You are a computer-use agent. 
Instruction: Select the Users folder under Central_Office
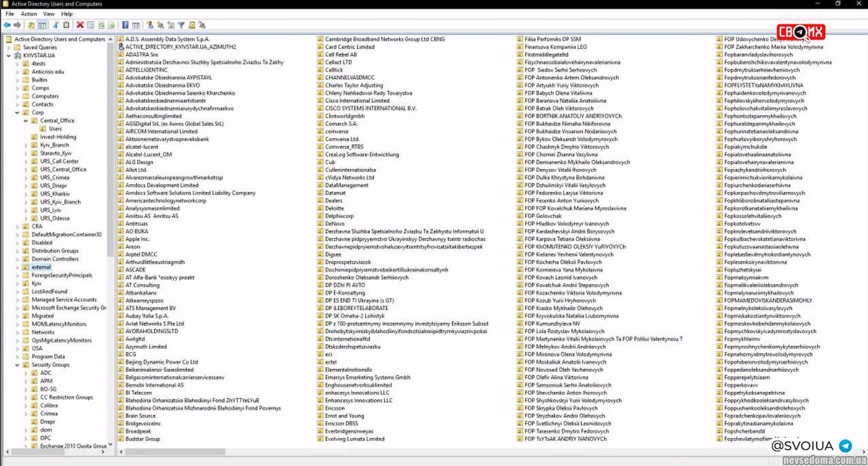click(x=55, y=129)
